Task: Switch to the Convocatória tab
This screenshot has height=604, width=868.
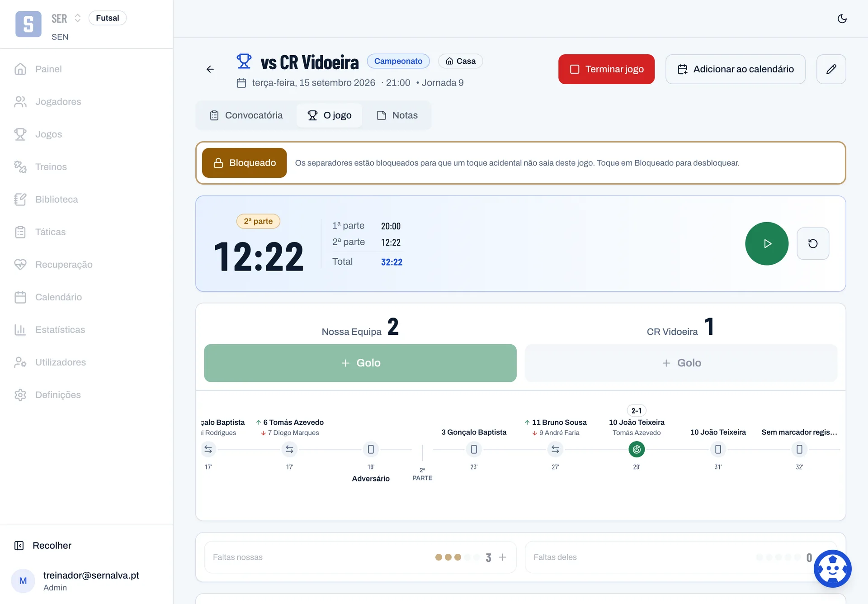Action: pos(246,115)
